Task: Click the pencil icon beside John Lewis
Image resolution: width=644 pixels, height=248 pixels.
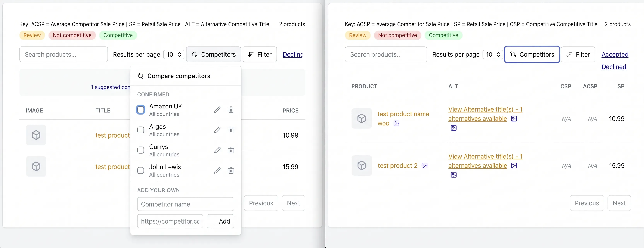Action: click(217, 170)
